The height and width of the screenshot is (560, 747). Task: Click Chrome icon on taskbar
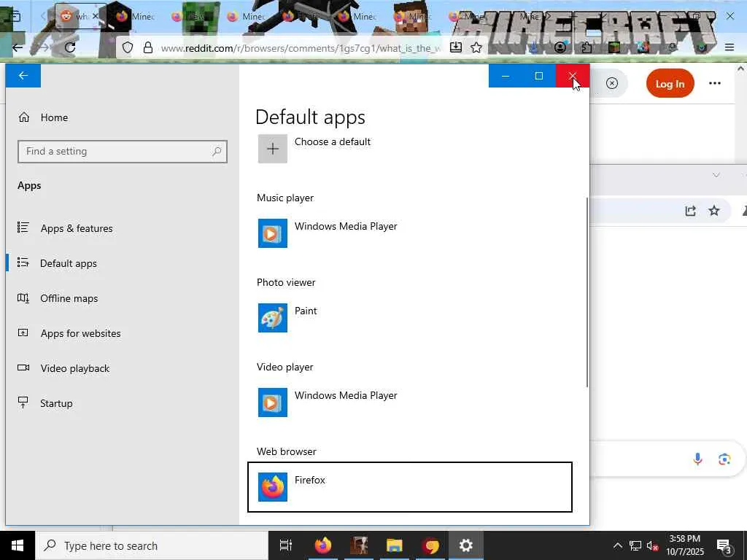[430, 545]
